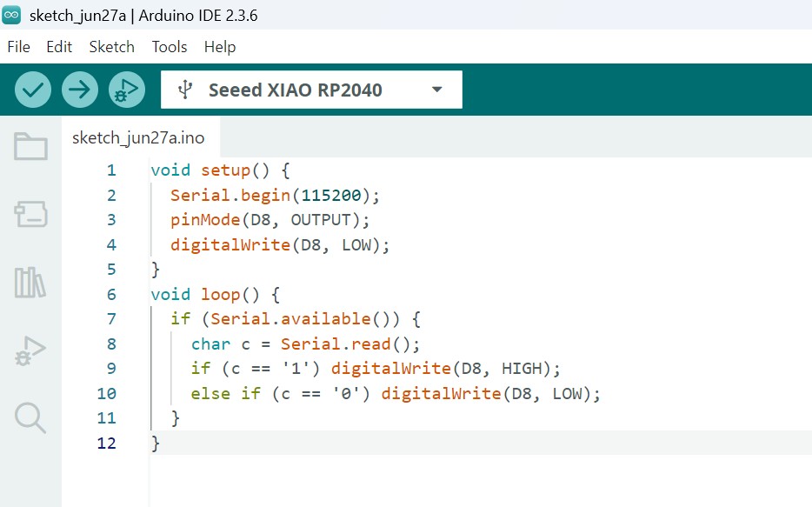Open the Search magnifier in sidebar

(30, 417)
